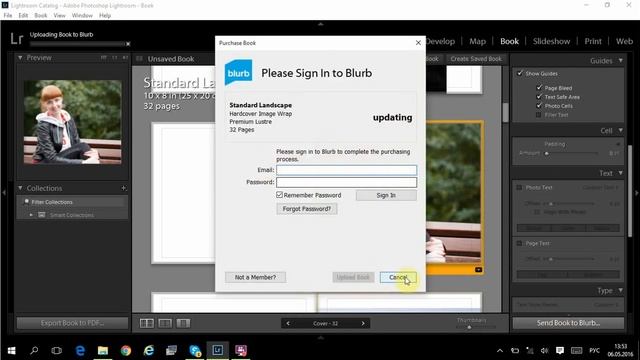Switch to single page view icon

click(x=183, y=323)
